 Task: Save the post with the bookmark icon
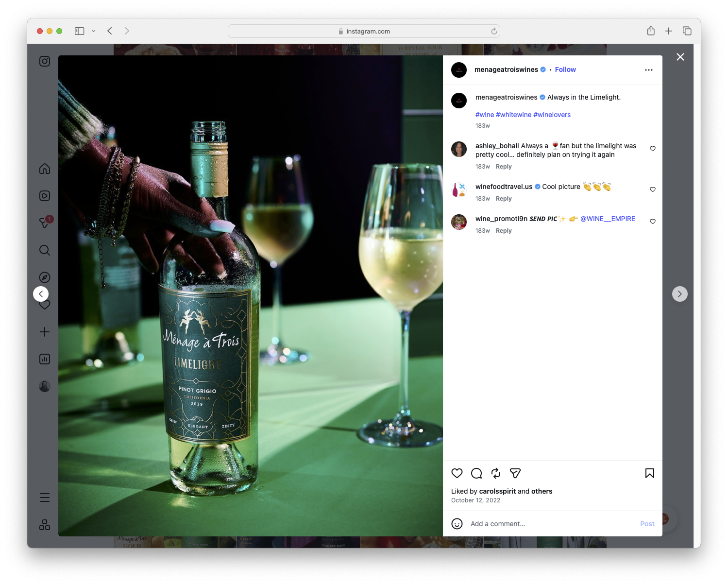649,473
